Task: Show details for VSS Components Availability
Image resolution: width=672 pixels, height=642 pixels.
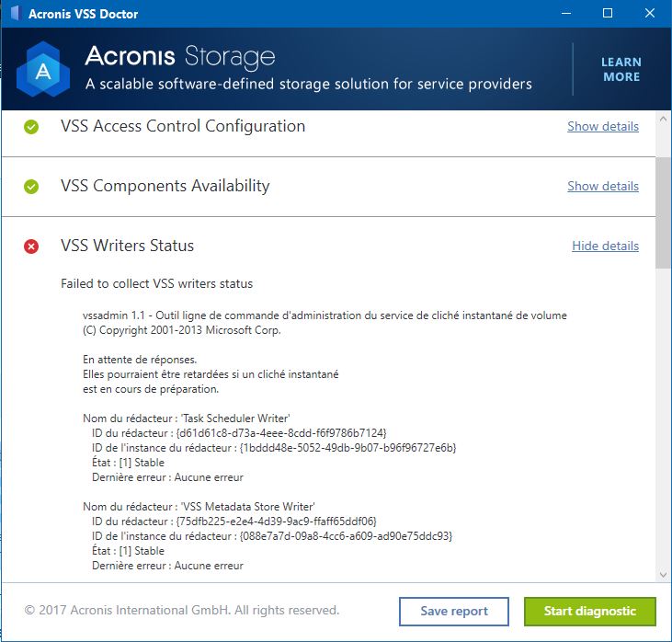Action: [602, 186]
